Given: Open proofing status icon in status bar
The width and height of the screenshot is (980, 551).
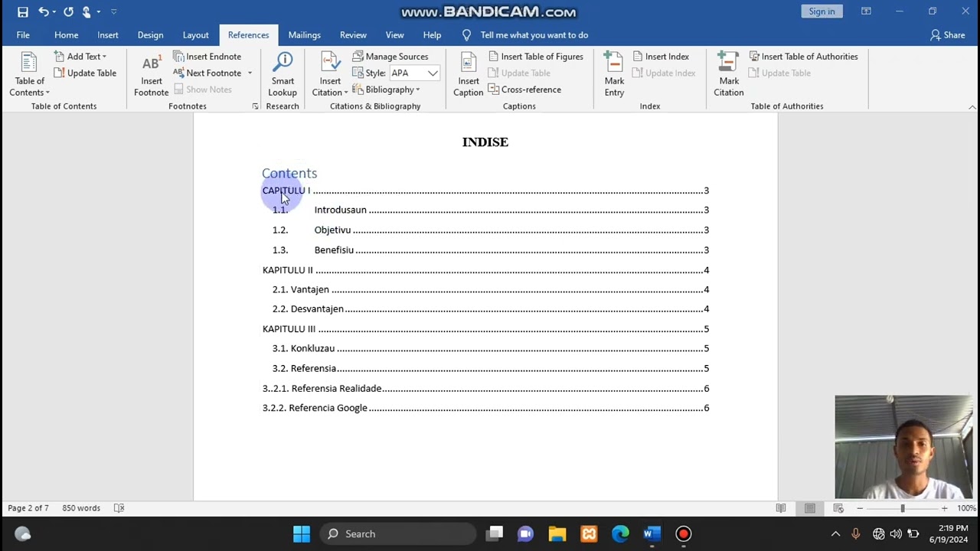Looking at the screenshot, I should tap(119, 508).
